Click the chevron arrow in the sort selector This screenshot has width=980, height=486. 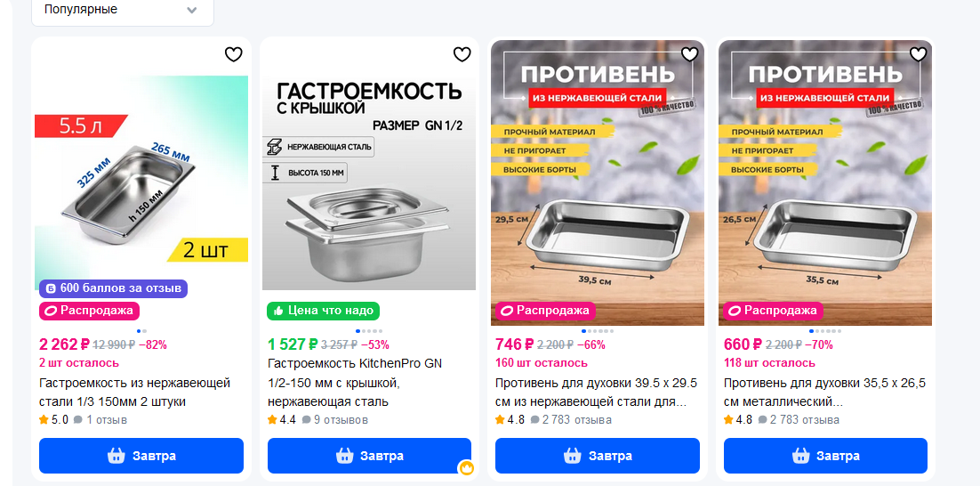[x=192, y=10]
